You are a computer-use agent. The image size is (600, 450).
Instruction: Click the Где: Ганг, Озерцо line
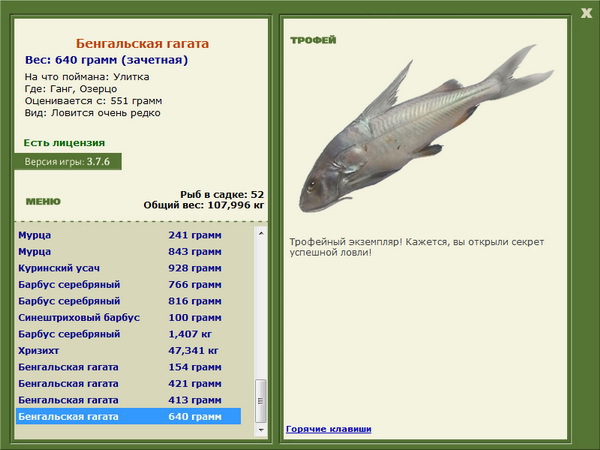[71, 89]
